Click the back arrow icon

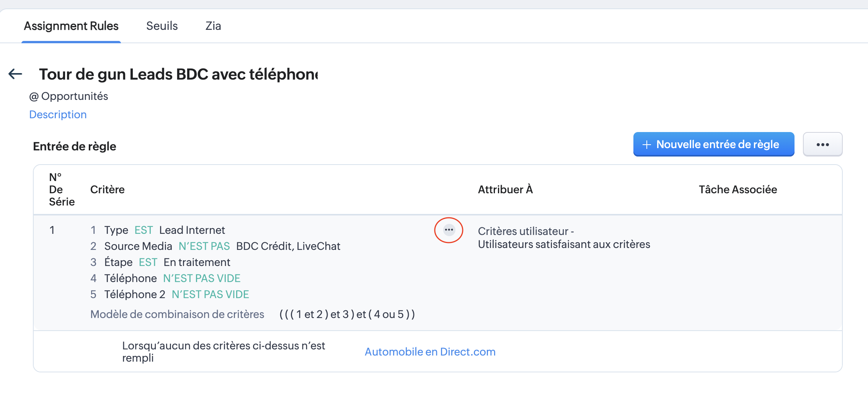click(15, 74)
